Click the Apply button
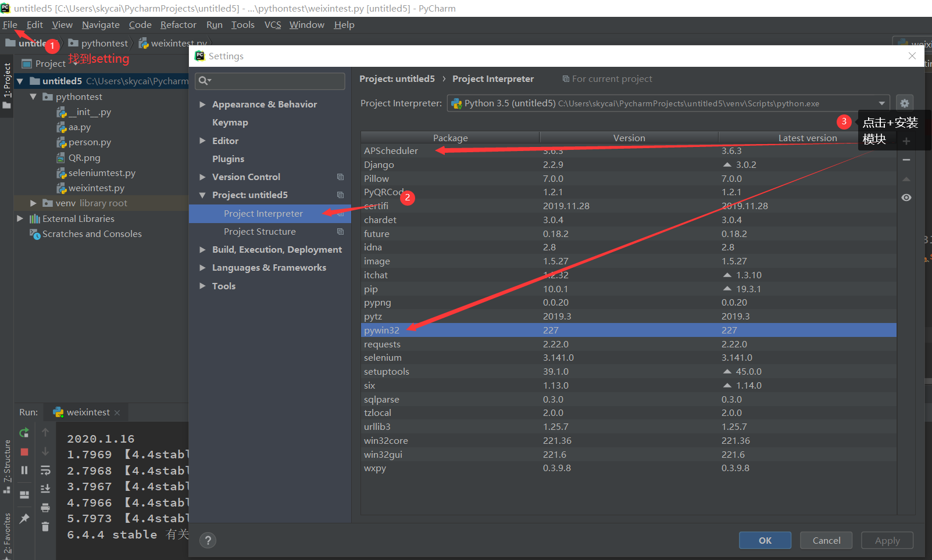Image resolution: width=932 pixels, height=560 pixels. 887,540
